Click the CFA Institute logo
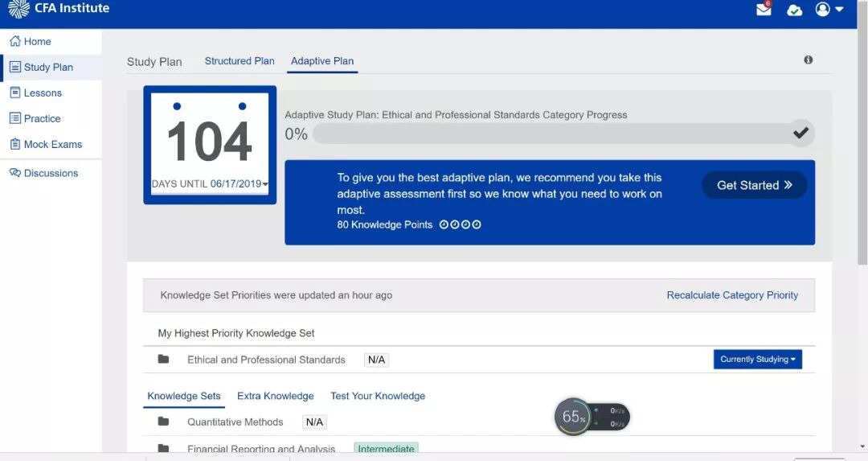The height and width of the screenshot is (461, 868). 59,8
